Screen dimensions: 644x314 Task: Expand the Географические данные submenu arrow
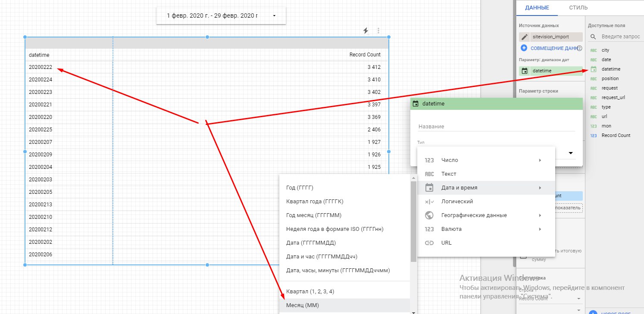click(x=540, y=215)
